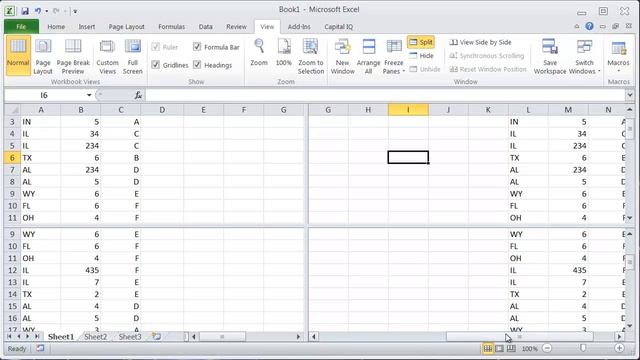640x360 pixels.
Task: Click Normal view icon in status bar
Action: pyautogui.click(x=488, y=349)
